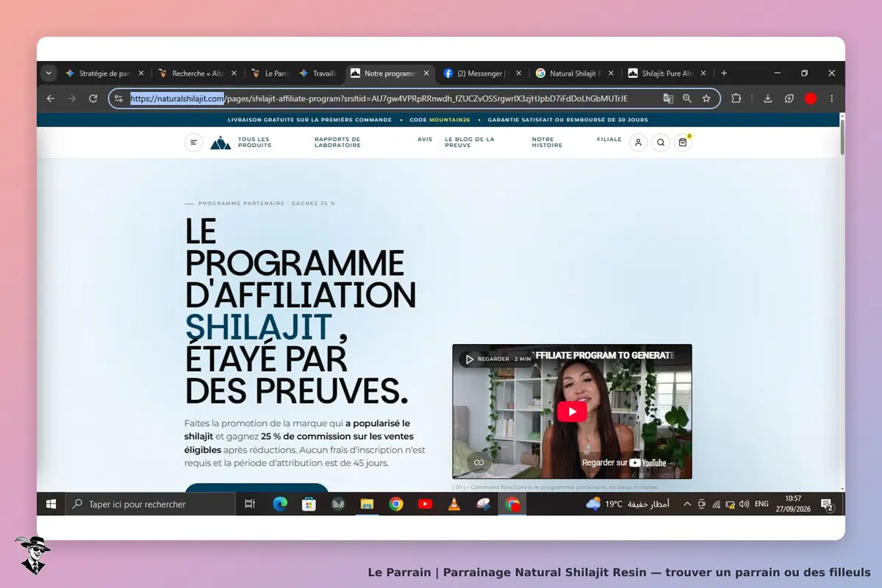Click the red profile avatar in Chrome
Screen dimensions: 882x588
(x=811, y=98)
